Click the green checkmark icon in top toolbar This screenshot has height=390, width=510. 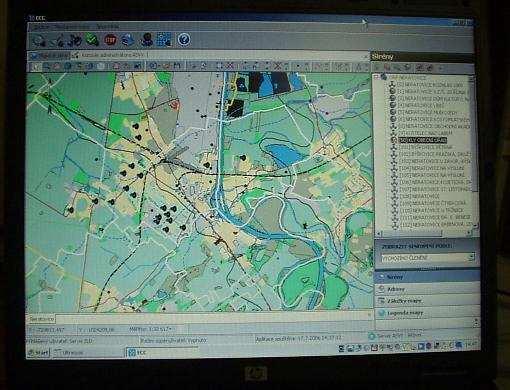click(x=93, y=40)
